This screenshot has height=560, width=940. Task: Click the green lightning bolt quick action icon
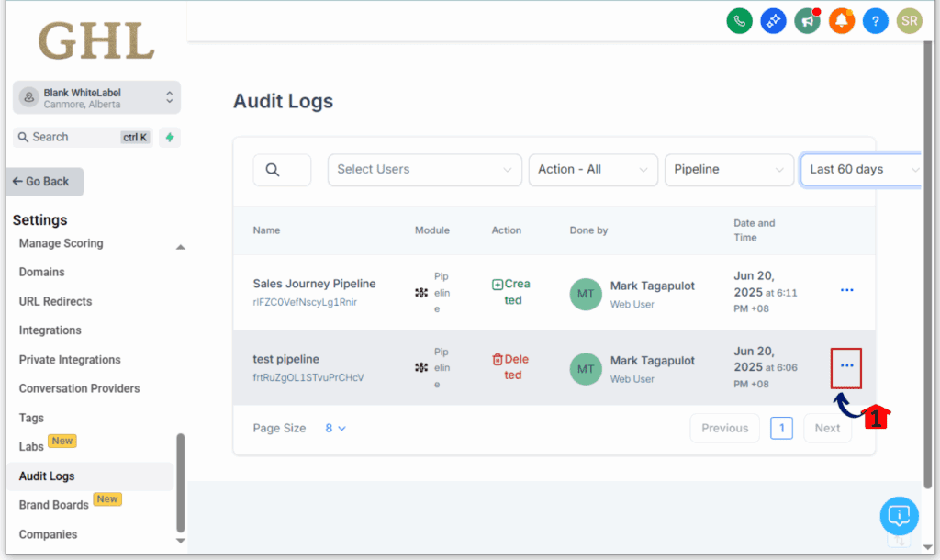[x=169, y=138]
